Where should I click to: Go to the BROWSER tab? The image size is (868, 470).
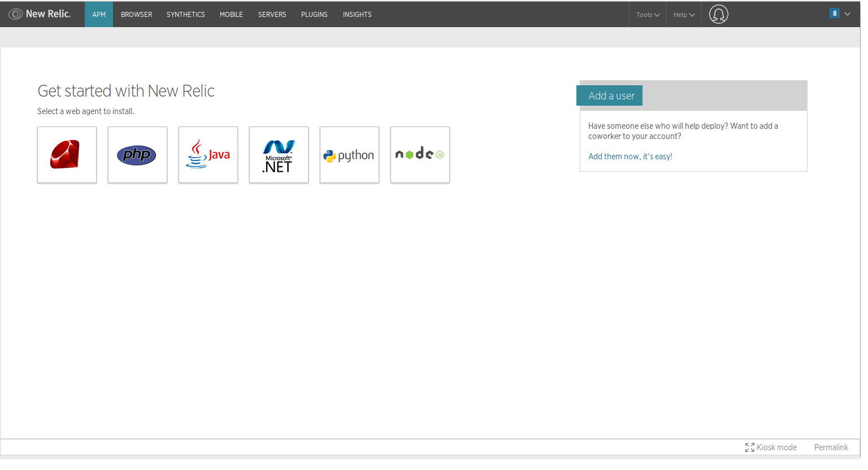[136, 15]
